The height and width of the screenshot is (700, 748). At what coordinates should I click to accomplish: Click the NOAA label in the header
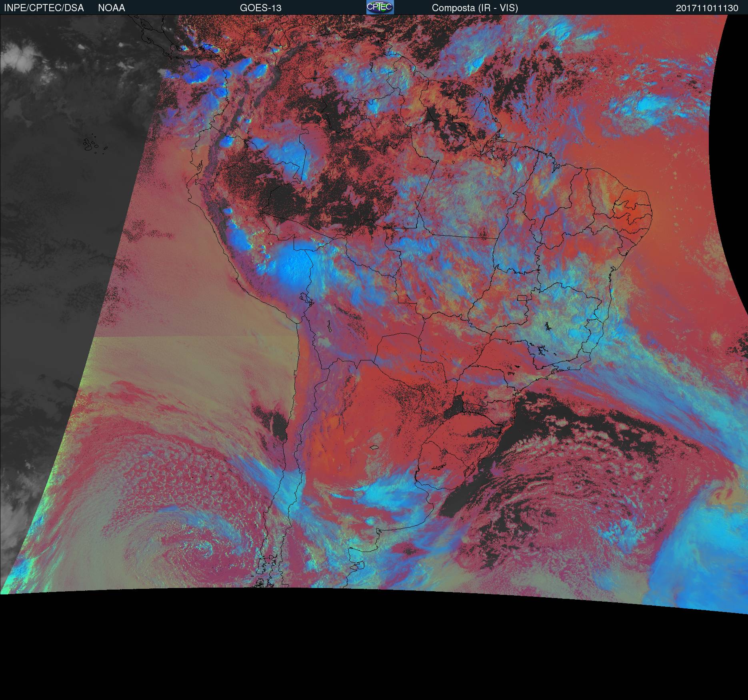[x=111, y=8]
